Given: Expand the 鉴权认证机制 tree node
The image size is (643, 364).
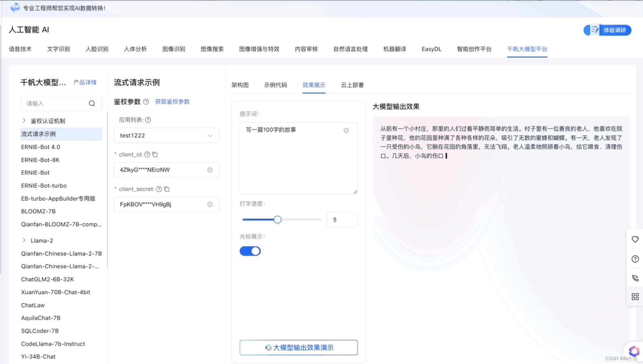Looking at the screenshot, I should (24, 121).
